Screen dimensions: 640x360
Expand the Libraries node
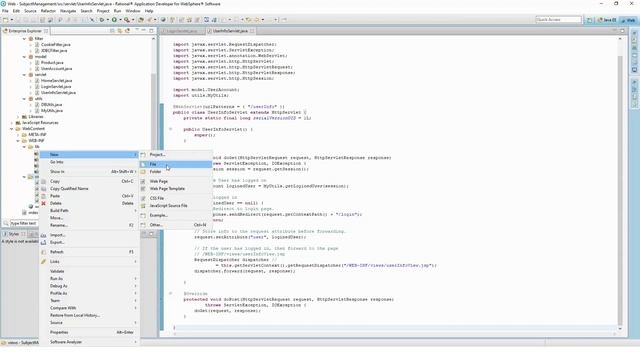click(x=18, y=117)
